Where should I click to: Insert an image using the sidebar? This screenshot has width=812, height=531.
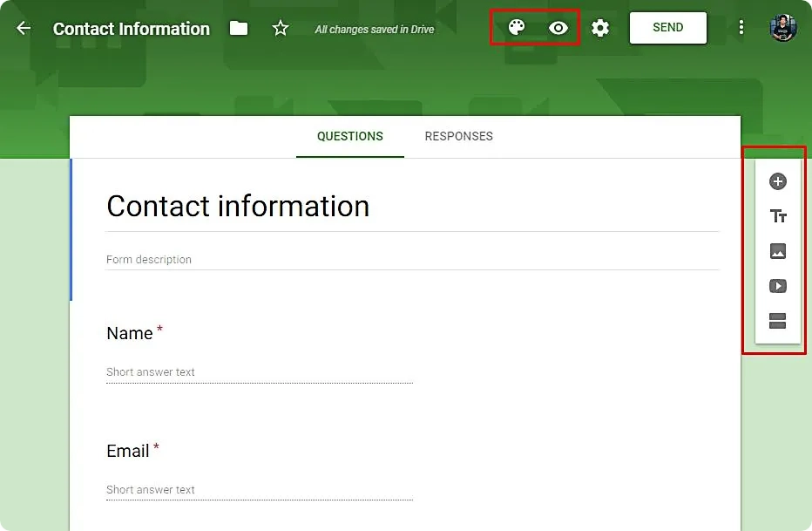[776, 251]
